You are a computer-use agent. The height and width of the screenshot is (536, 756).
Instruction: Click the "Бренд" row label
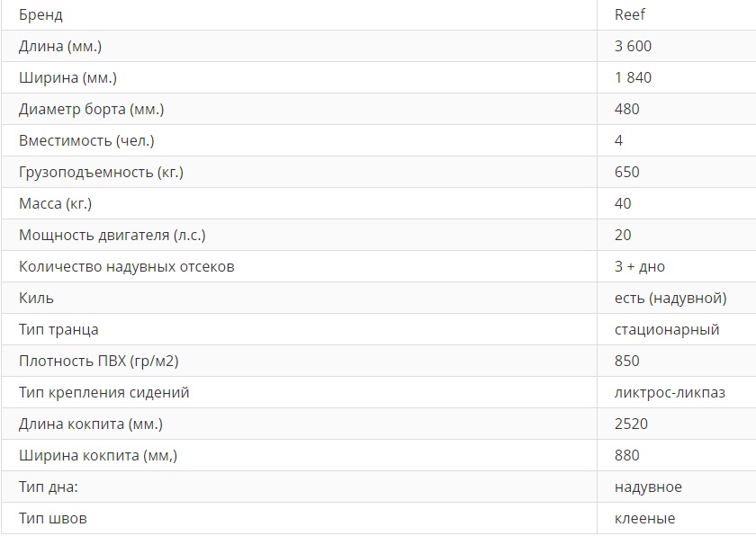(40, 15)
